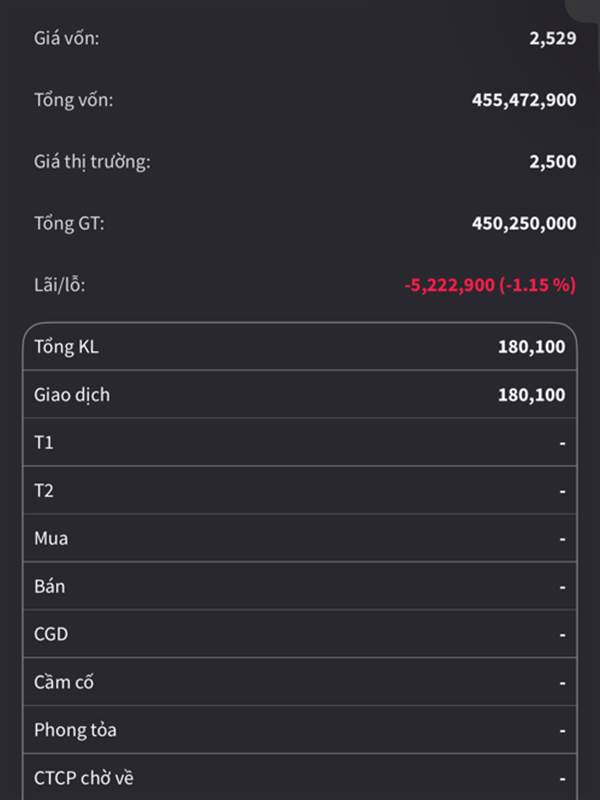Tap the Giá thị trường label

(92, 161)
